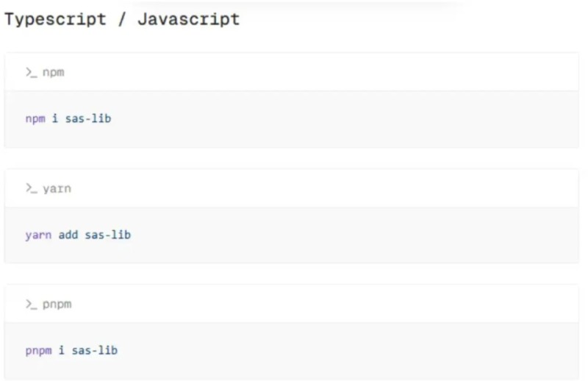Click the slash separator in the heading
The image size is (588, 381).
pos(122,19)
